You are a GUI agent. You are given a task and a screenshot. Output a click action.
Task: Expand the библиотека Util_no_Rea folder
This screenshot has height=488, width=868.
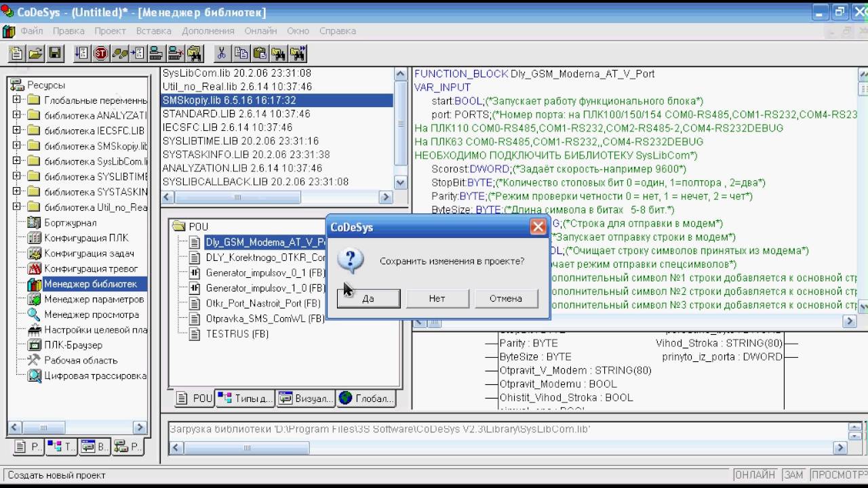[x=17, y=207]
